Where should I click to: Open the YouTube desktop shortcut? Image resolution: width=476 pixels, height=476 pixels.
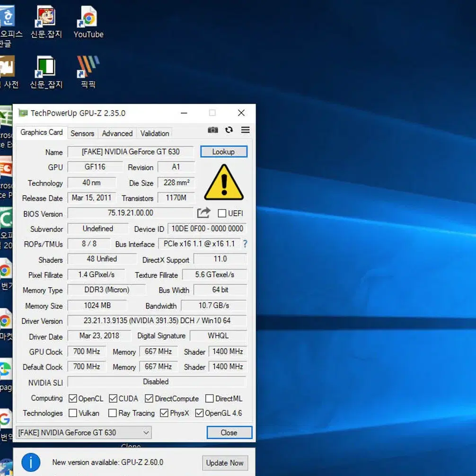coord(88,22)
